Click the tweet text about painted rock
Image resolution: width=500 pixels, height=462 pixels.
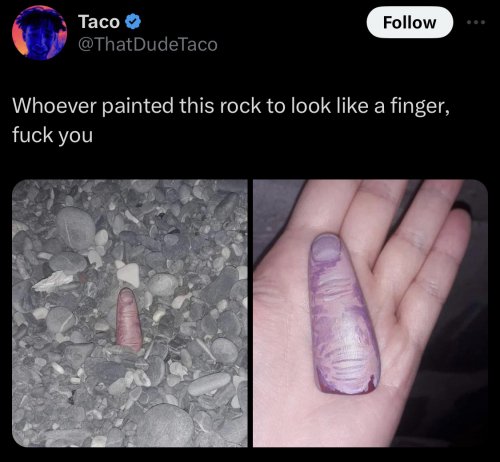231,120
